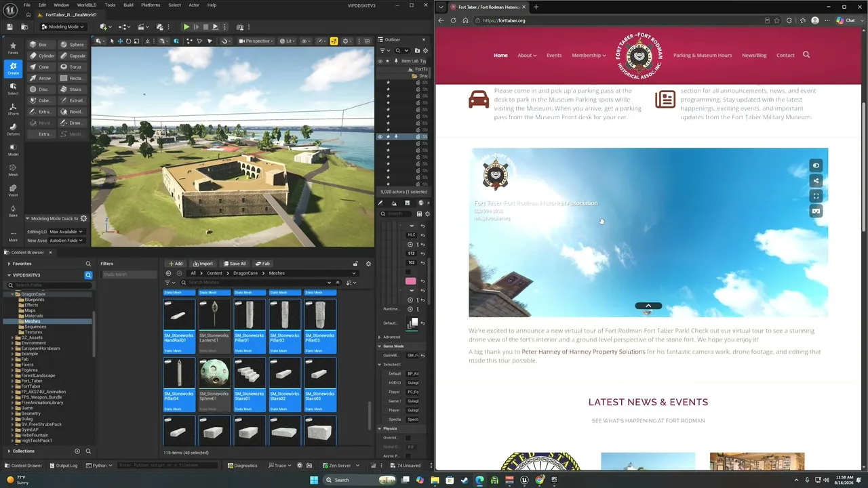Favorite this page with the star icon
The width and height of the screenshot is (868, 488).
778,20
